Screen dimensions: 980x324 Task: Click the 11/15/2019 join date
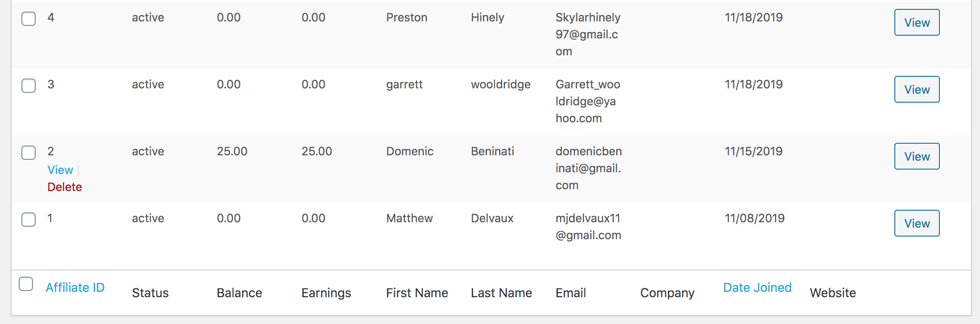[754, 151]
